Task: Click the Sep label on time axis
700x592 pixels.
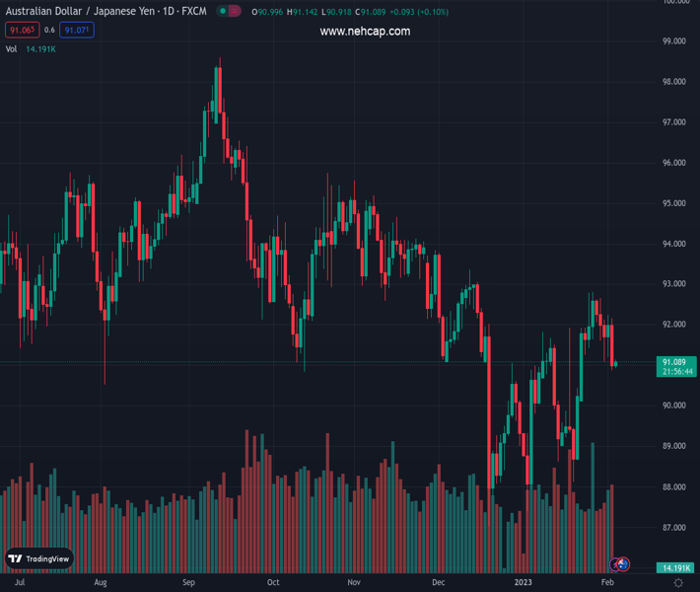Action: (188, 583)
